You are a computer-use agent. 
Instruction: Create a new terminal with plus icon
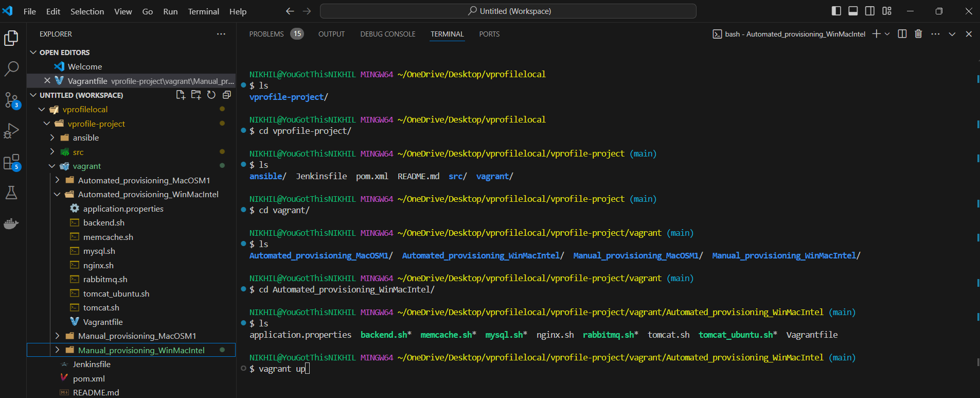tap(877, 34)
